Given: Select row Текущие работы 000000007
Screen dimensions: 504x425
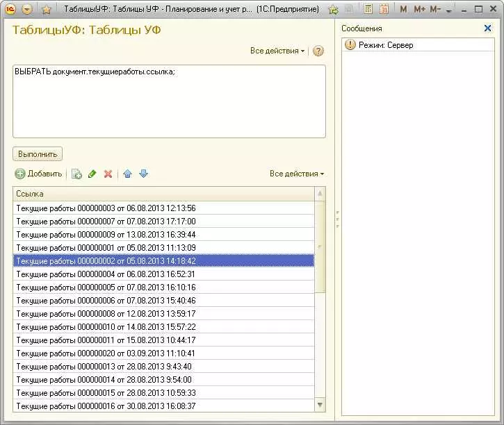Looking at the screenshot, I should point(164,221).
